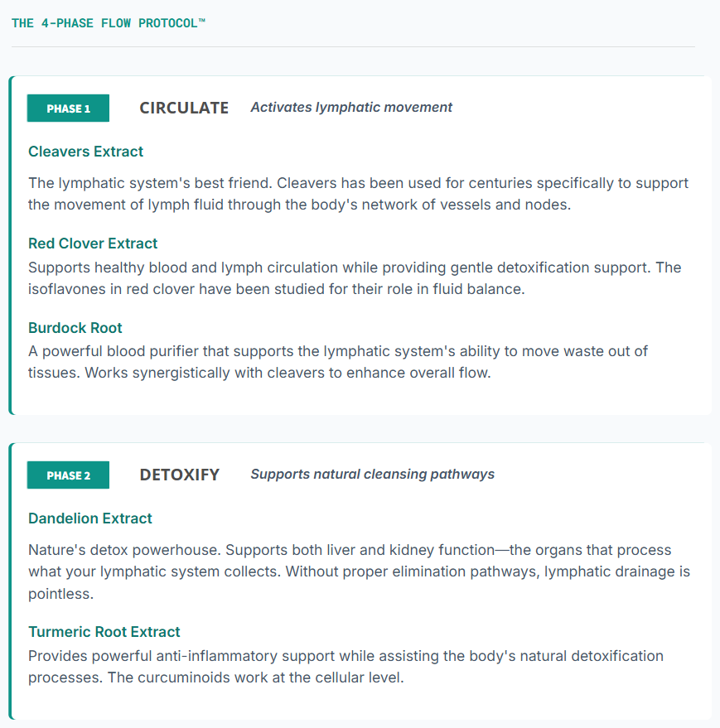Click the PHASE 2 badge
720x728 pixels.
[x=68, y=475]
